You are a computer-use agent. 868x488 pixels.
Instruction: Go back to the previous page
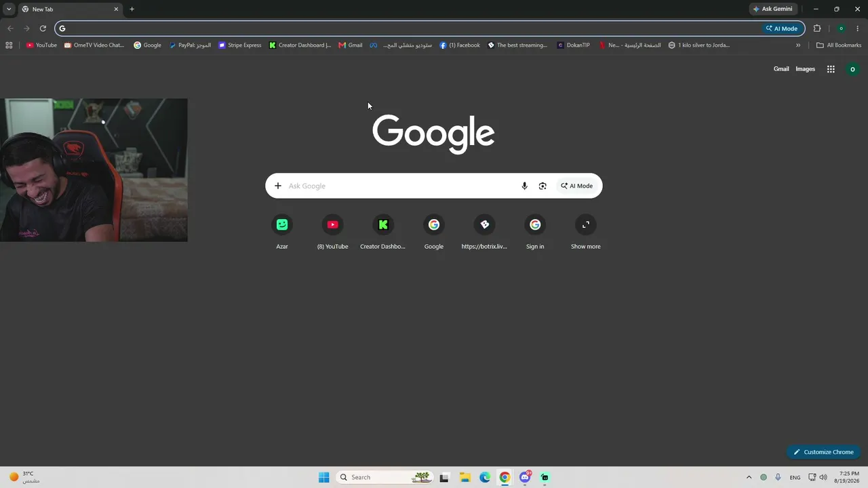point(10,28)
